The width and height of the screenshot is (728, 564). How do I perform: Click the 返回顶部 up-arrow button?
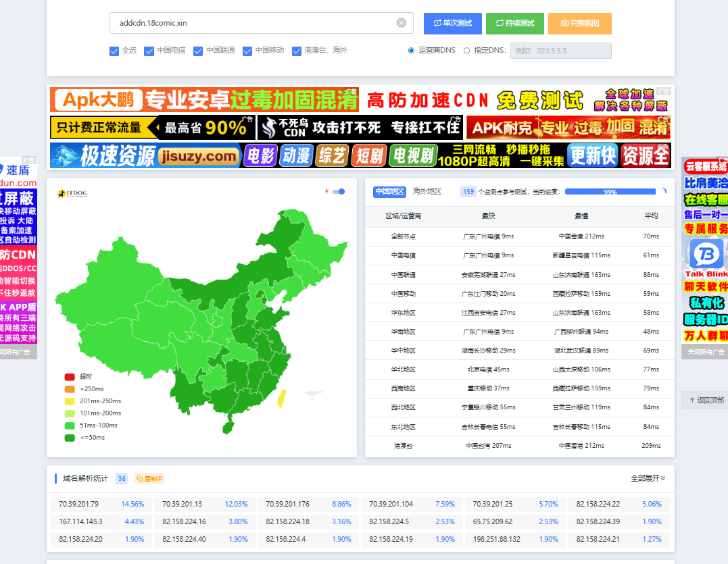(705, 400)
